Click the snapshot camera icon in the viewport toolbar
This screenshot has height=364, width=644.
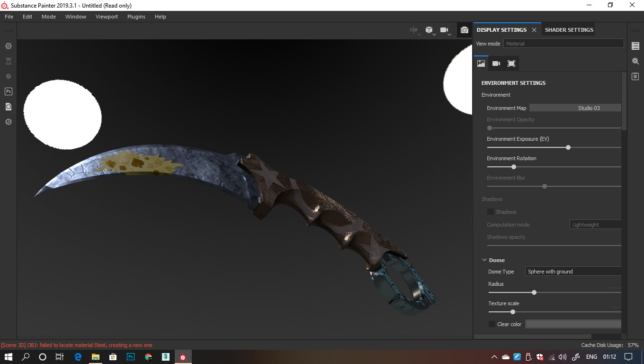coord(465,29)
